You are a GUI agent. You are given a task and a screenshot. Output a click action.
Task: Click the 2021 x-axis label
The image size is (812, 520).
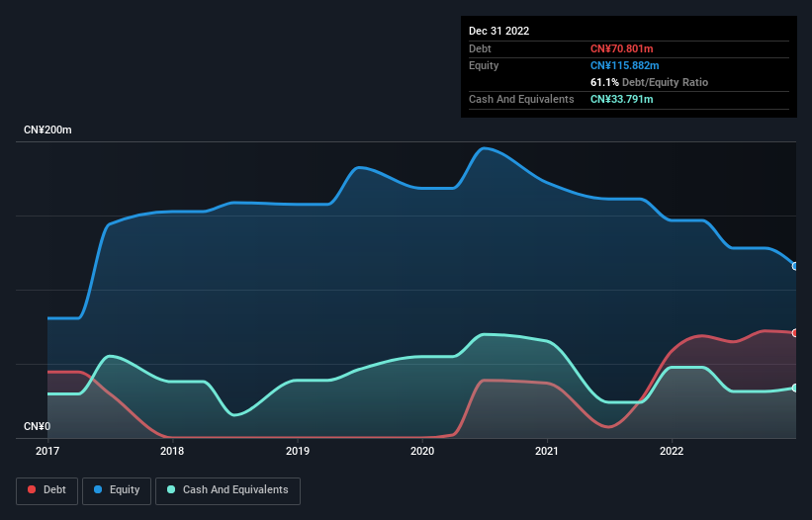tap(547, 451)
